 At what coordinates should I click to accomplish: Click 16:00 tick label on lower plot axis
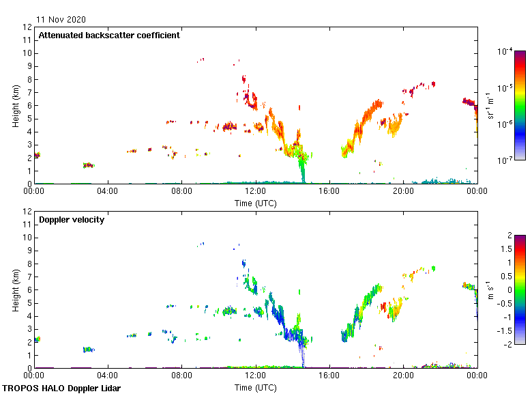point(329,376)
